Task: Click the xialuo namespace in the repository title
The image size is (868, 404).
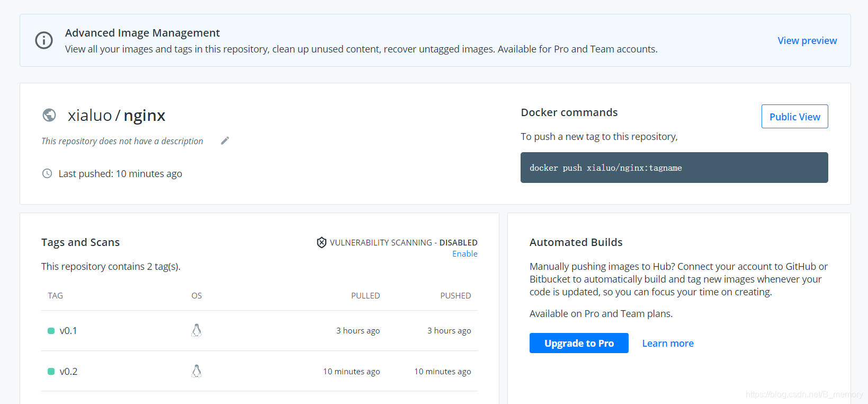Action: [90, 116]
